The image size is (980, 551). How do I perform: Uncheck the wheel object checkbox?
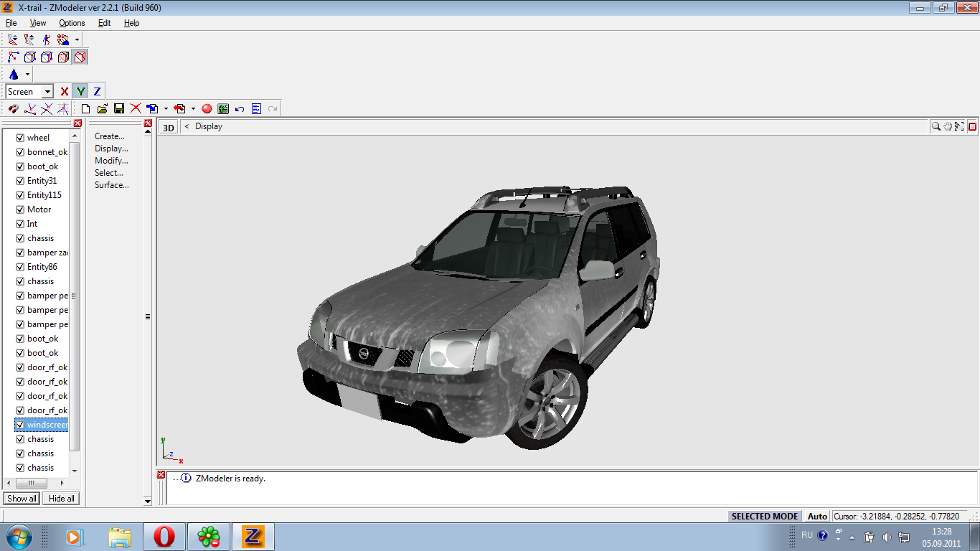(x=20, y=138)
